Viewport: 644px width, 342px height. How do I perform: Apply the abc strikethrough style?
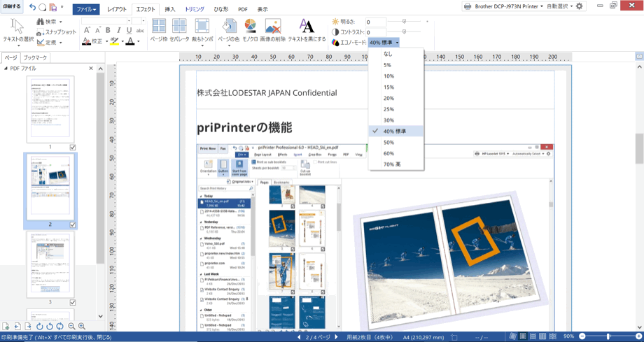140,30
